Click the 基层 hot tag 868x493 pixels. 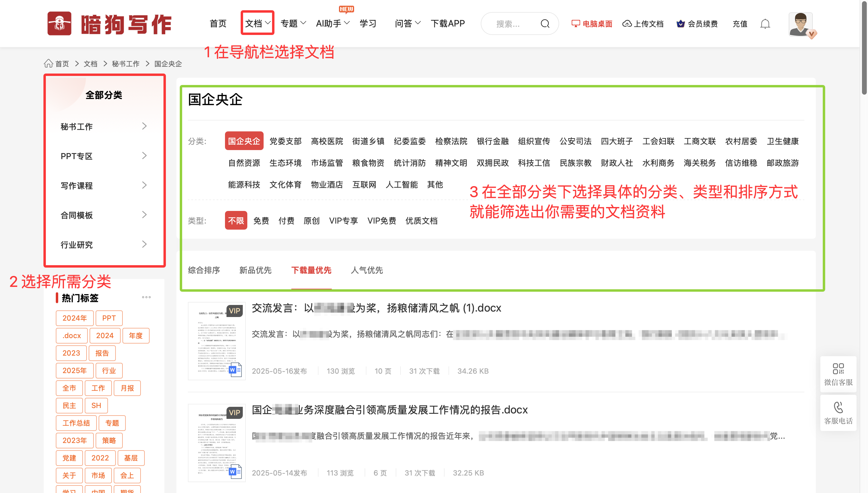coord(131,458)
